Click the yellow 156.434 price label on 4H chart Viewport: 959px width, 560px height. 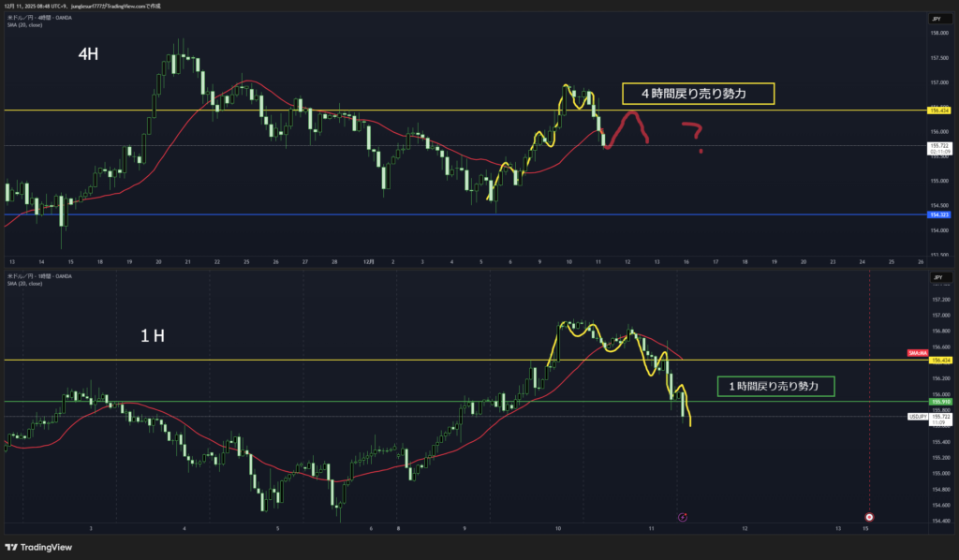(937, 111)
